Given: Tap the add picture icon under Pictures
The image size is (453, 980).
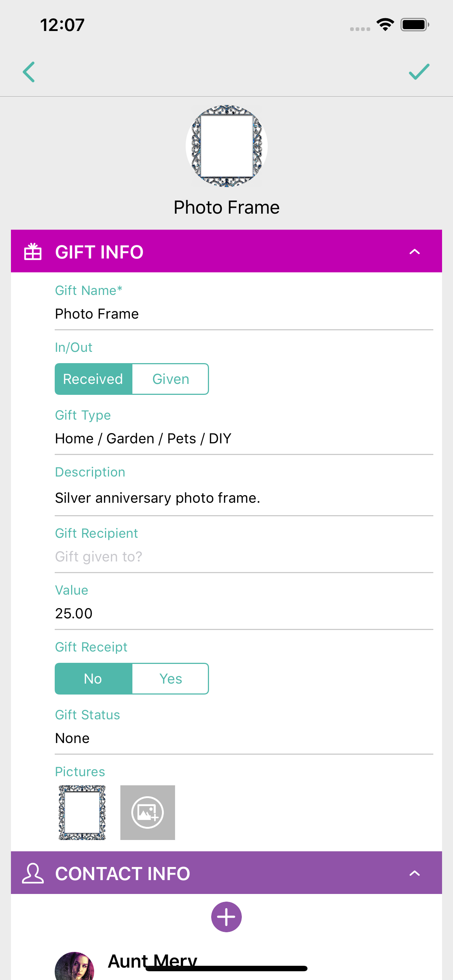Looking at the screenshot, I should 147,813.
